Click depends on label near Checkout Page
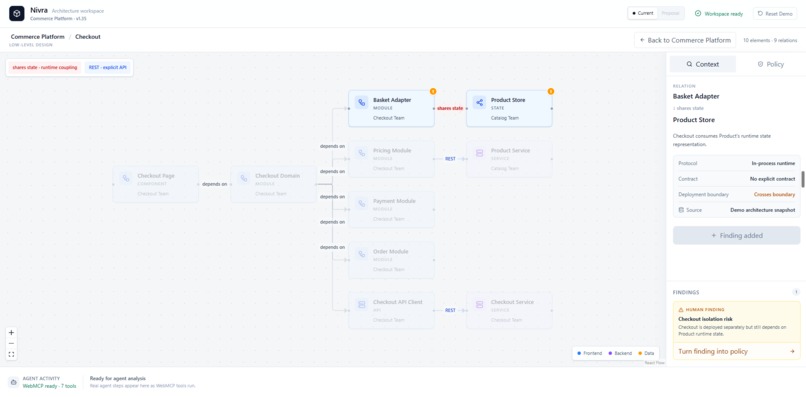806x397 pixels. (x=214, y=184)
